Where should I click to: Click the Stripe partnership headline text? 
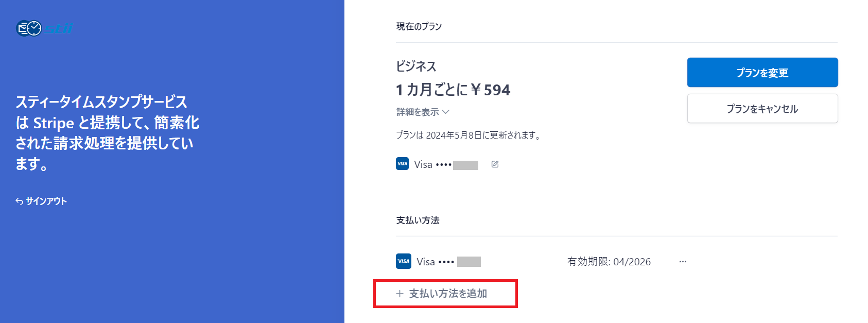tap(107, 132)
